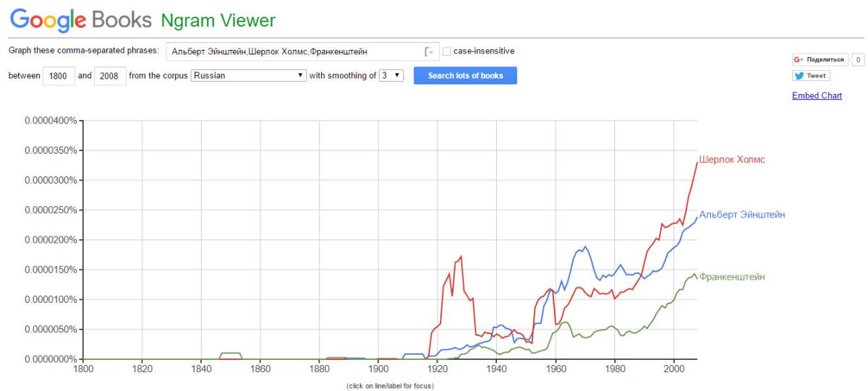Enable the case-insensitive checkbox
The height and width of the screenshot is (391, 868).
click(x=446, y=51)
